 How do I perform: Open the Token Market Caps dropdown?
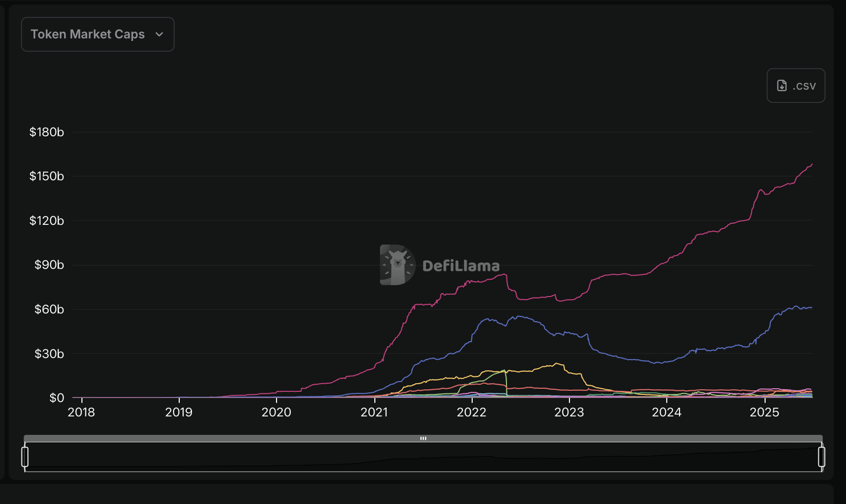(x=97, y=34)
